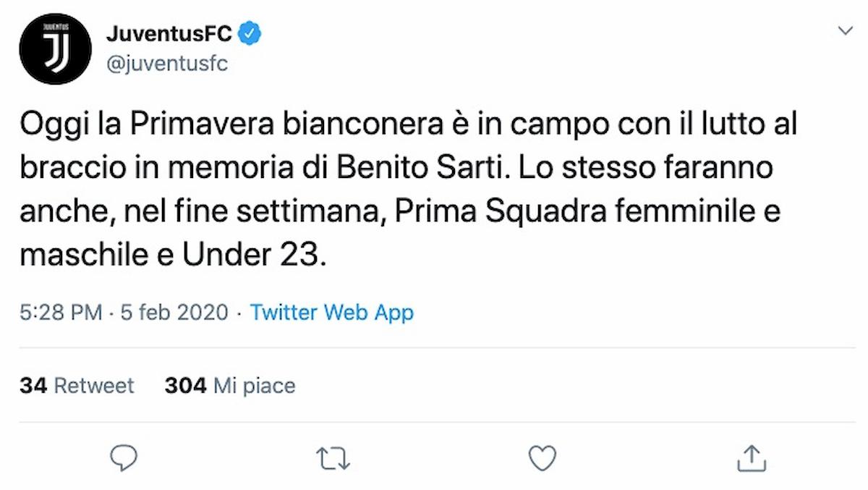This screenshot has height=490, width=868.
Task: Tap the retweet icon below the text
Action: coord(333,457)
